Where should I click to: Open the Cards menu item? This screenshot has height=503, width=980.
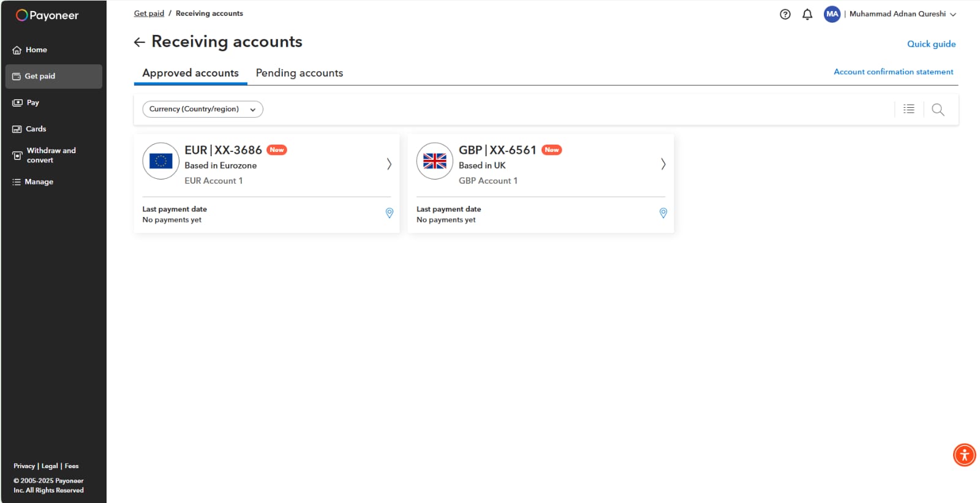click(x=36, y=129)
